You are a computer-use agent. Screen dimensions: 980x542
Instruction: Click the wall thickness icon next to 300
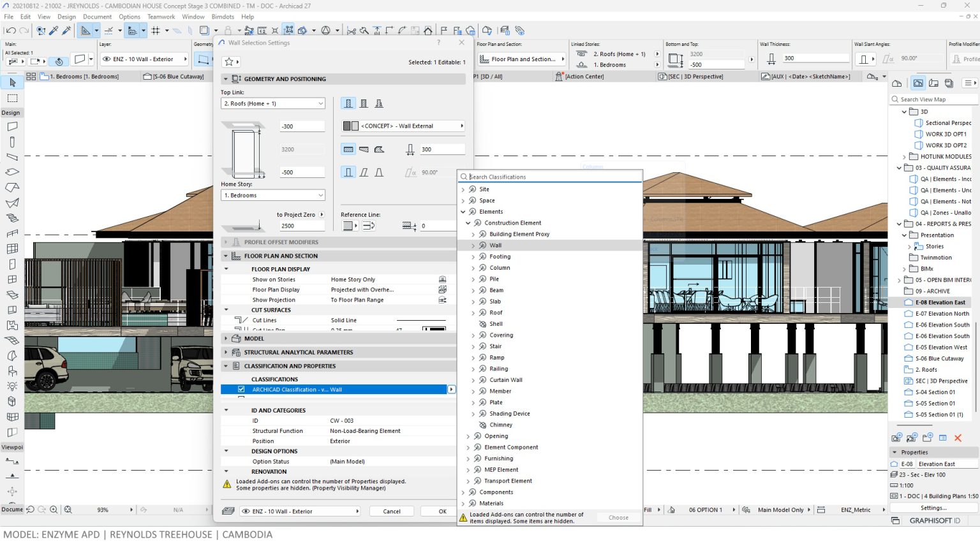(x=410, y=149)
